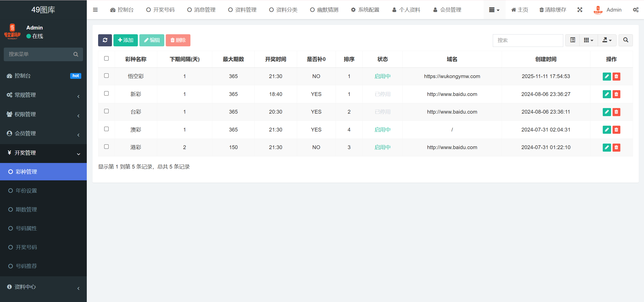
Task: Check the select-all header checkbox
Action: [106, 58]
